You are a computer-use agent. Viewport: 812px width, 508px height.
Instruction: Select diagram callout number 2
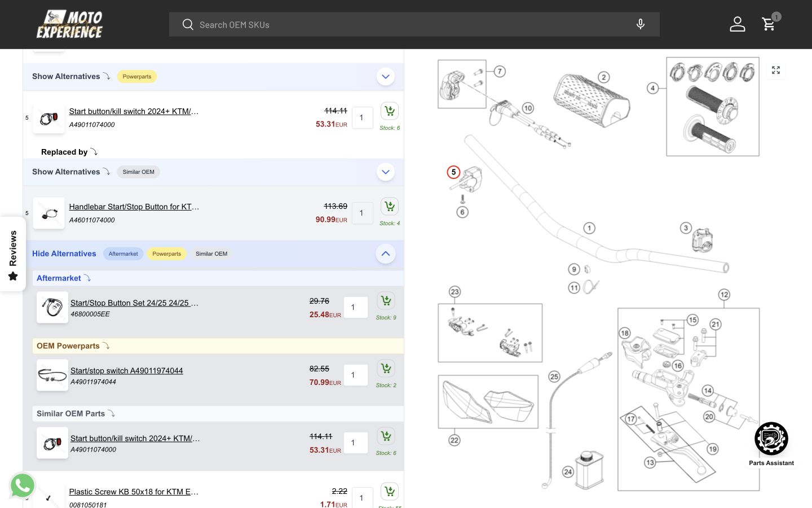pos(604,77)
